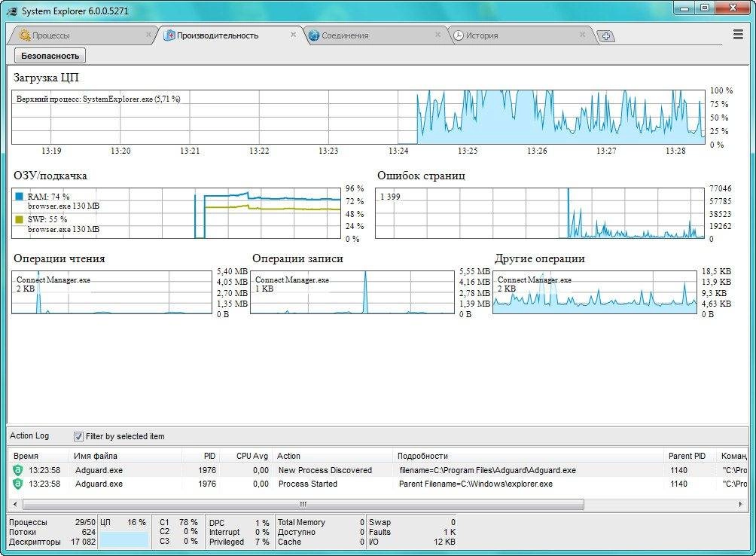Click the DPC 1 % status entry
Viewport: 756px width, 556px height.
coord(239,523)
